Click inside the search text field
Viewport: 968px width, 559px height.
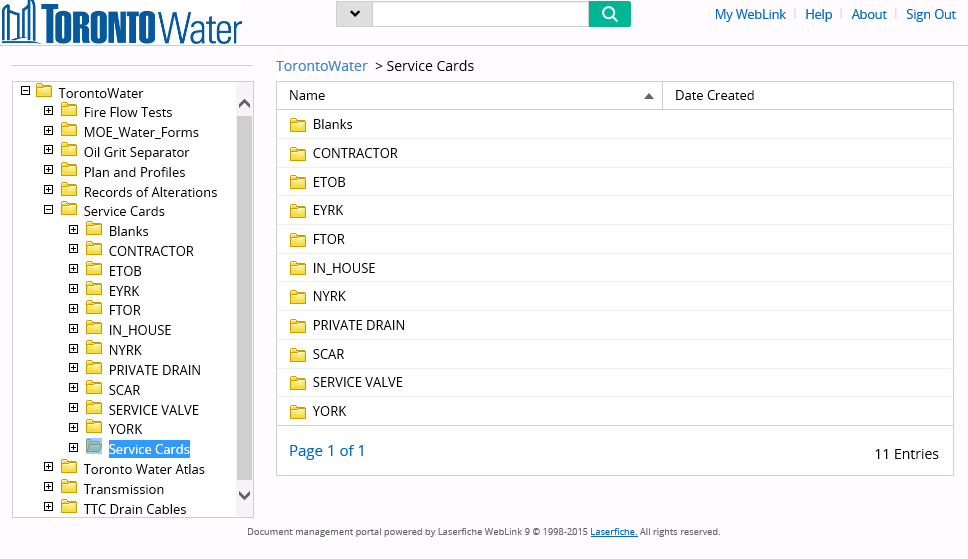tap(480, 14)
